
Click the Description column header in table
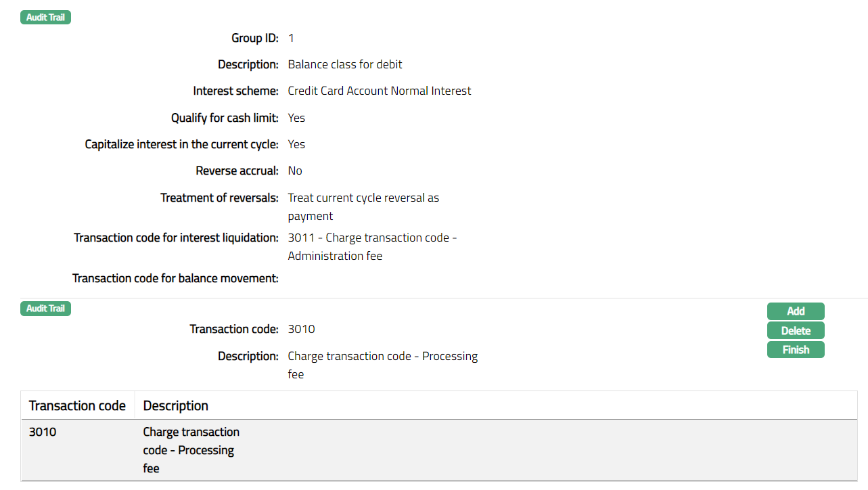click(176, 406)
